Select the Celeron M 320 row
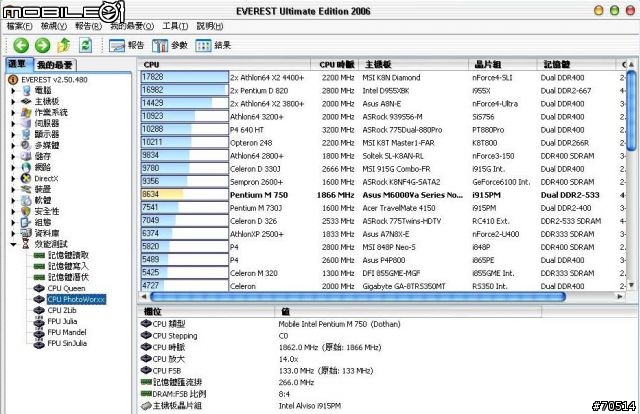640x414 pixels. pos(382,273)
